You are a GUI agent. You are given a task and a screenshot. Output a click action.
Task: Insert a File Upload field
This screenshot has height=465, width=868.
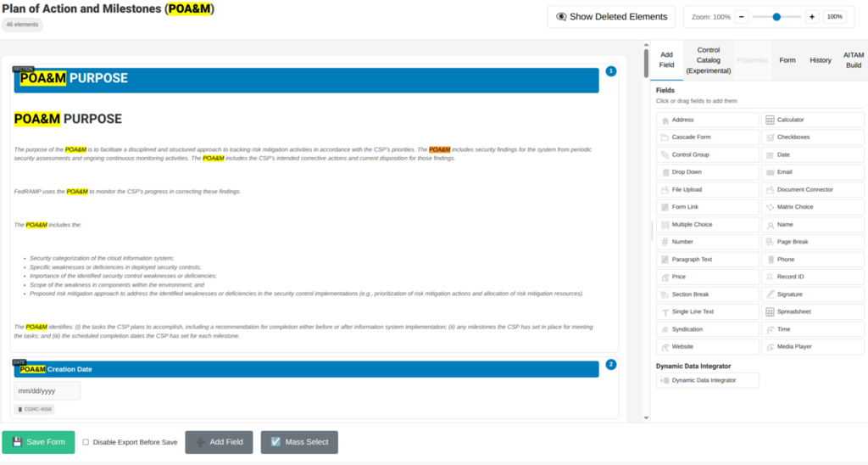(x=707, y=189)
